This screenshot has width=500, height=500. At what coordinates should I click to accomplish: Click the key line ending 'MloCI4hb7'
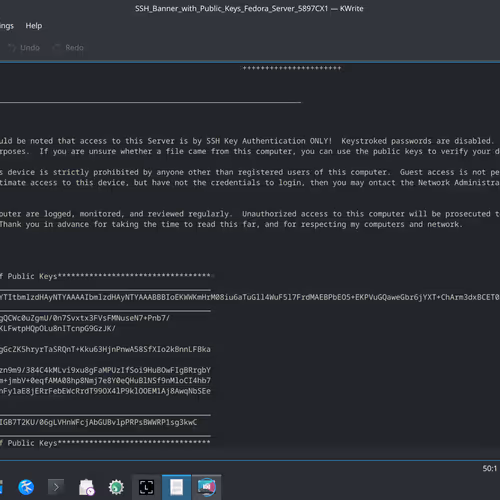coord(105,380)
